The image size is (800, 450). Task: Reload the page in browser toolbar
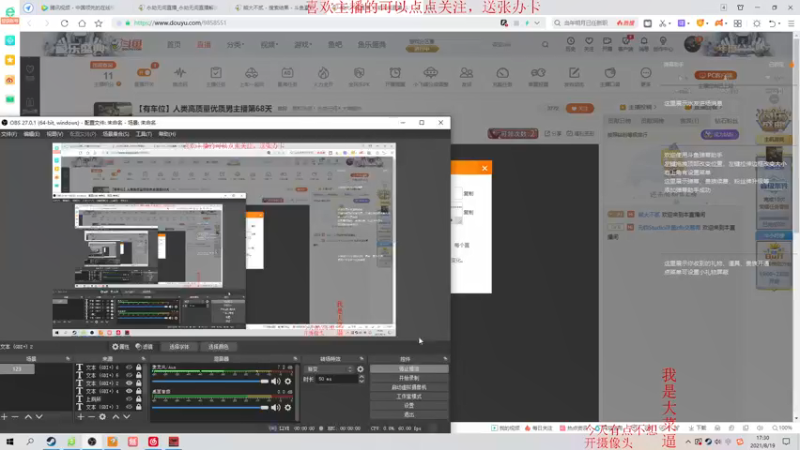click(64, 23)
